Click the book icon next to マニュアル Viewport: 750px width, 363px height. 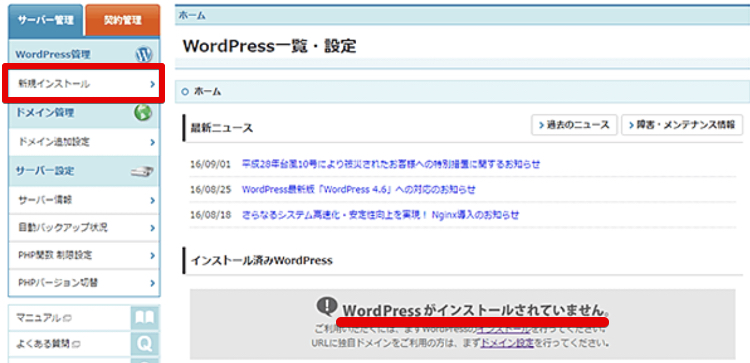(145, 318)
